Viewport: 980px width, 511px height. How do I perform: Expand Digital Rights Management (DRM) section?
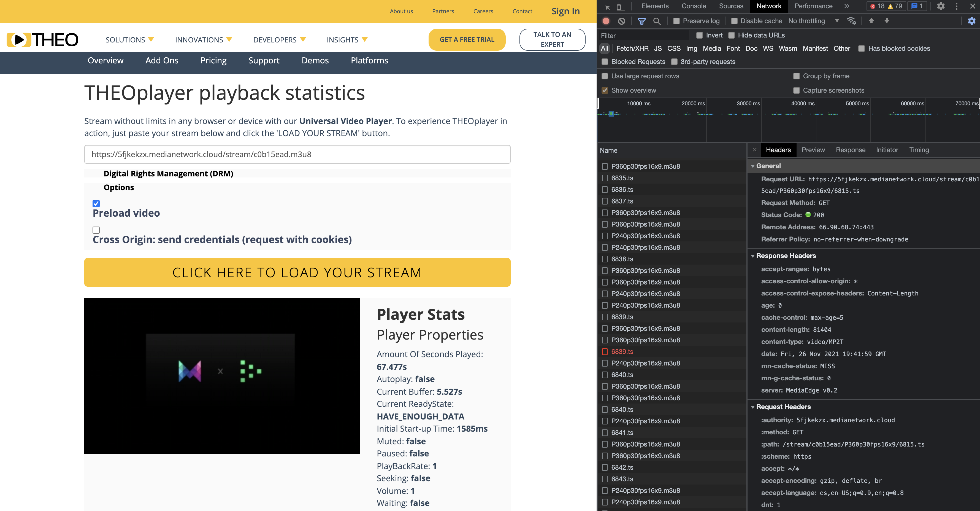tap(168, 174)
